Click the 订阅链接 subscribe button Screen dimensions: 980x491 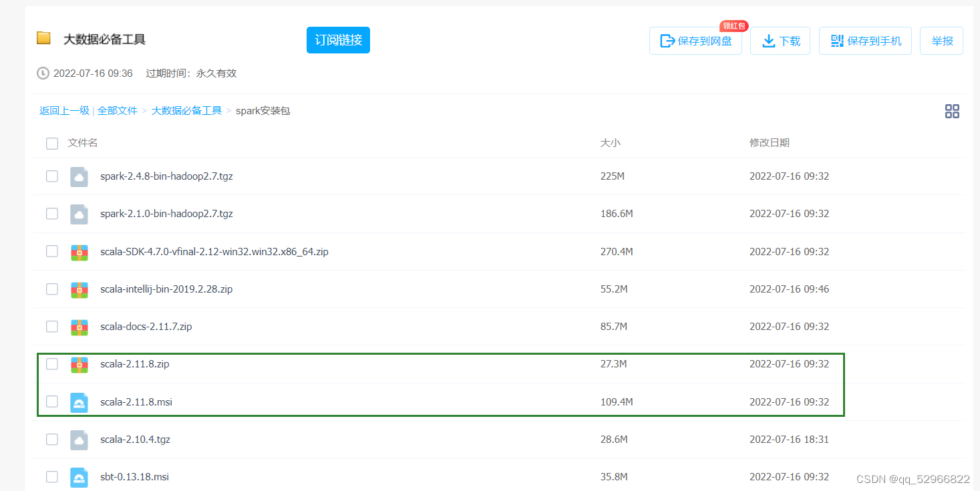click(x=338, y=40)
